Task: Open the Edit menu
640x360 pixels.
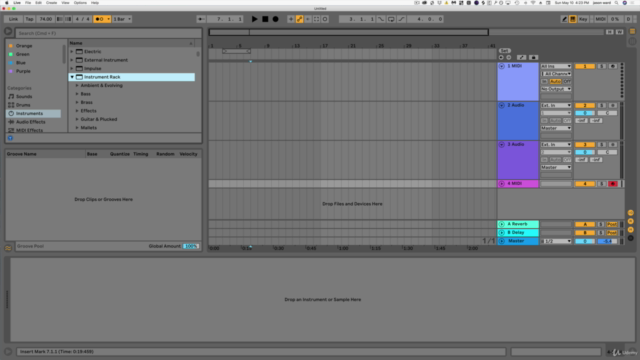Action: (38, 3)
